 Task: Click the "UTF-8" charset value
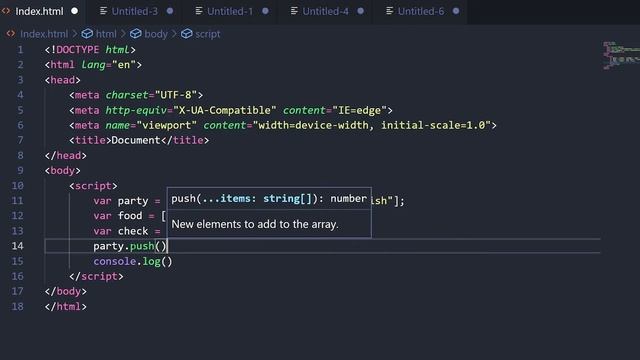[176, 95]
